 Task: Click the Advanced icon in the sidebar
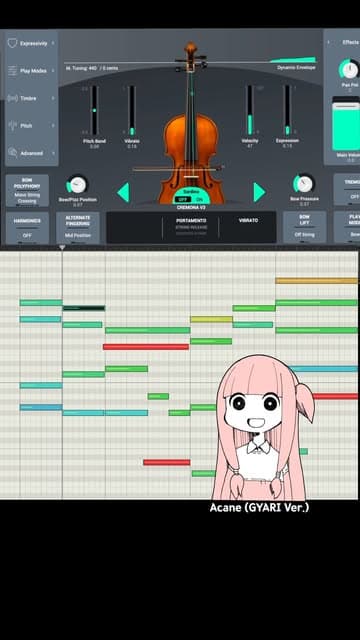point(13,153)
